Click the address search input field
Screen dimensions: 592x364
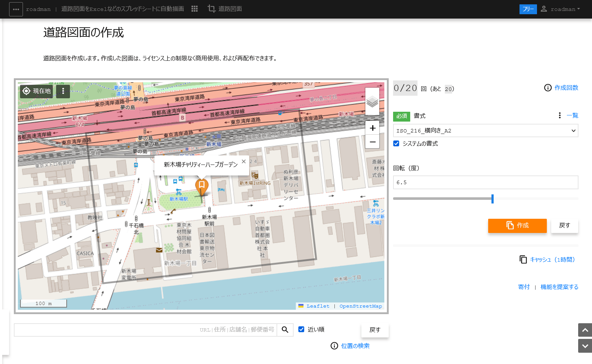coord(145,330)
